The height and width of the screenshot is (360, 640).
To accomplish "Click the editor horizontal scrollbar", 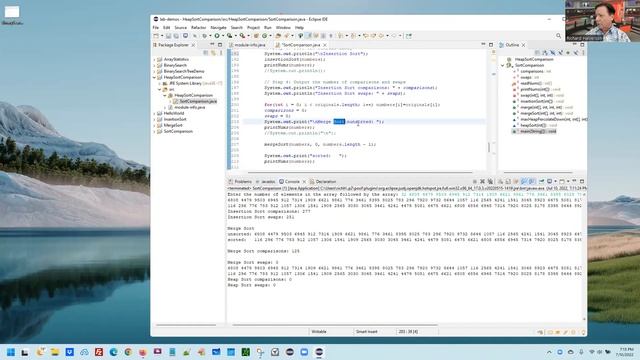I will coord(360,172).
